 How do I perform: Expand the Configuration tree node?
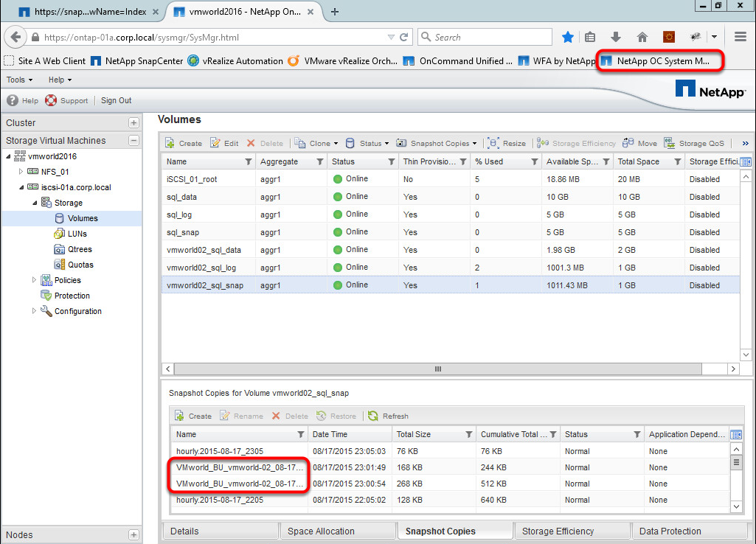coord(34,311)
